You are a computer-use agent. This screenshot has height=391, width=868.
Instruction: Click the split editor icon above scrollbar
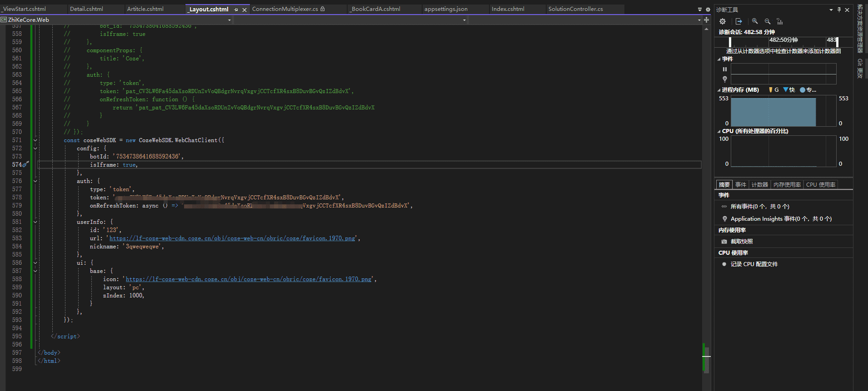[706, 20]
